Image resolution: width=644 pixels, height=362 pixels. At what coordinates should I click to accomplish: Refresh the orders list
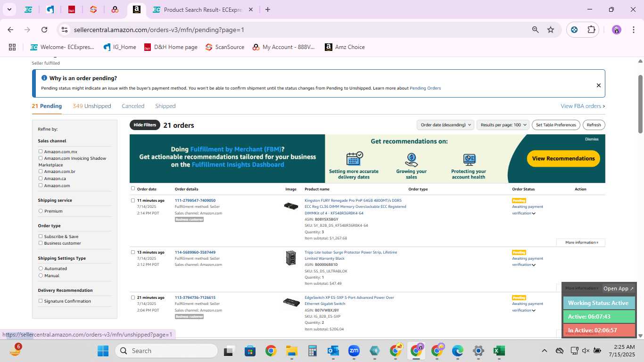pyautogui.click(x=594, y=125)
